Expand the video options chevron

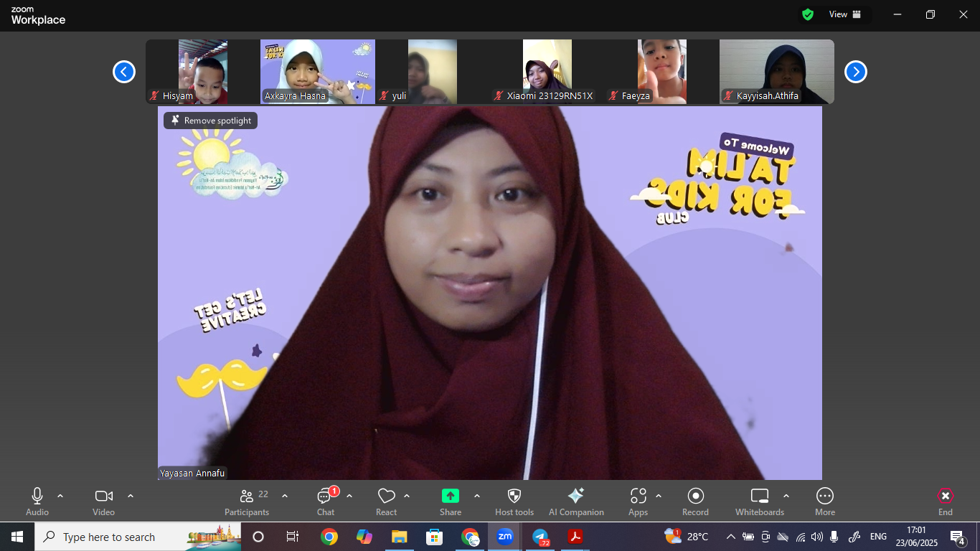point(131,496)
